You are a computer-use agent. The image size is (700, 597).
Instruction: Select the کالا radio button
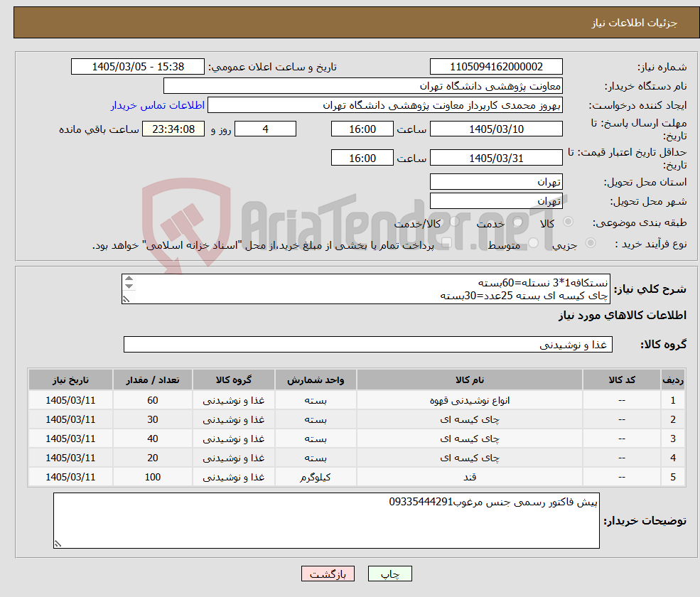569,222
